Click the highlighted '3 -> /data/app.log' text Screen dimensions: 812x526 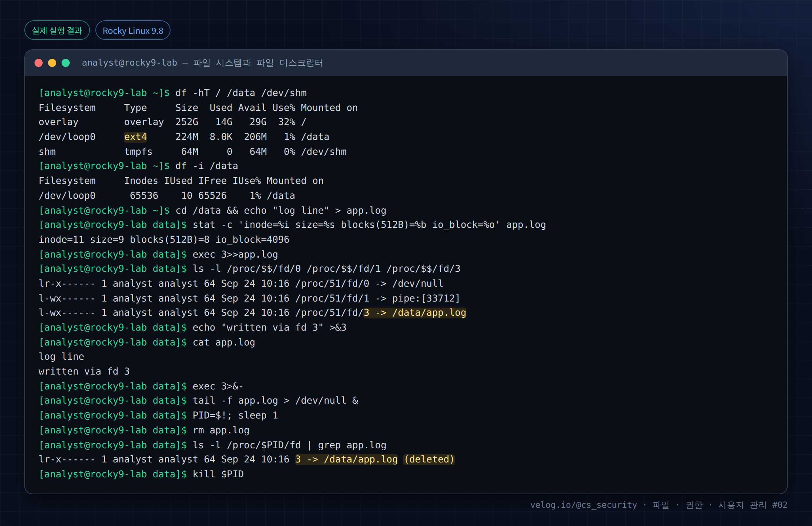[x=415, y=313]
